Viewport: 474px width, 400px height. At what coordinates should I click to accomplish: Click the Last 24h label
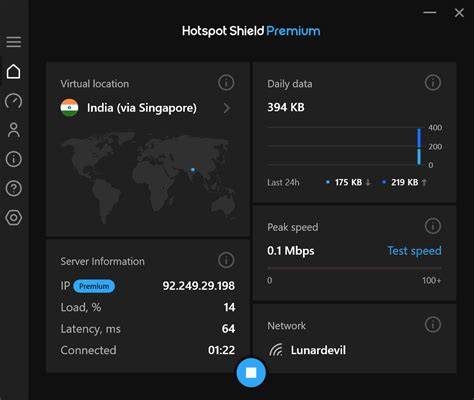point(283,182)
